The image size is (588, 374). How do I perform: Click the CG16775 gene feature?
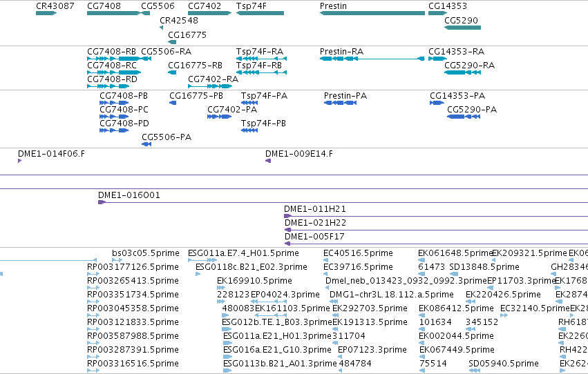coord(172,42)
